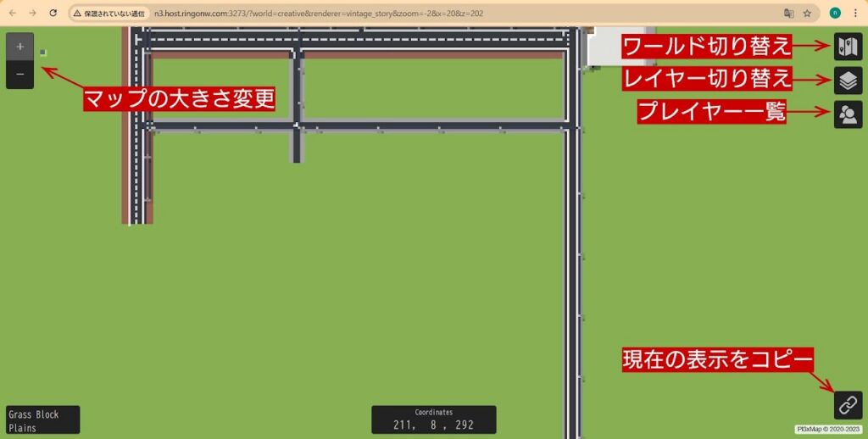
Task: Zoom out the map with minus button
Action: 19,75
